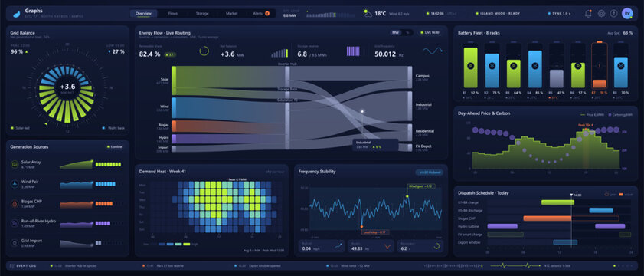Open the RV user avatar menu
Viewport: 644px width, 276px height.
[x=627, y=14]
